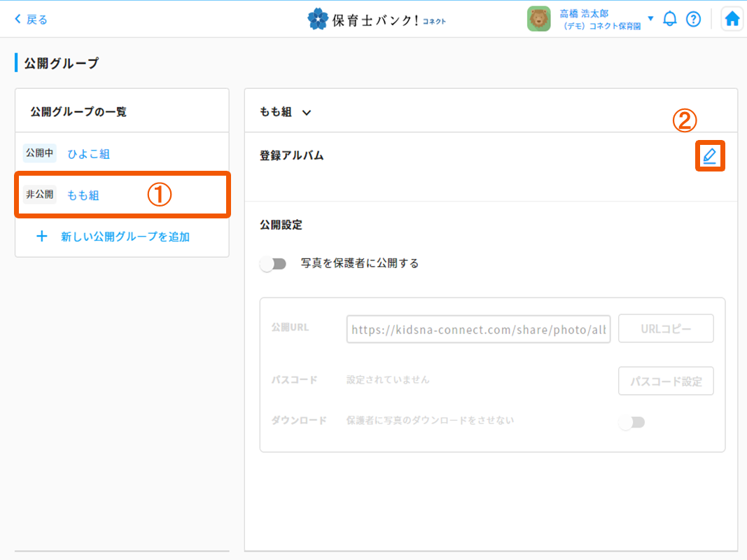The image size is (747, 560).
Task: Edit registered albums with pencil icon
Action: [x=710, y=156]
